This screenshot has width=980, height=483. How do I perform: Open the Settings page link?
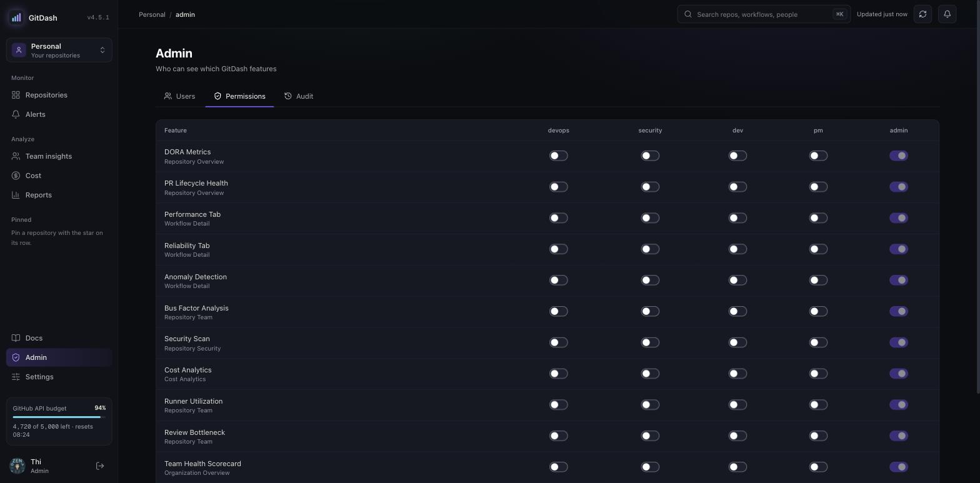[59, 377]
